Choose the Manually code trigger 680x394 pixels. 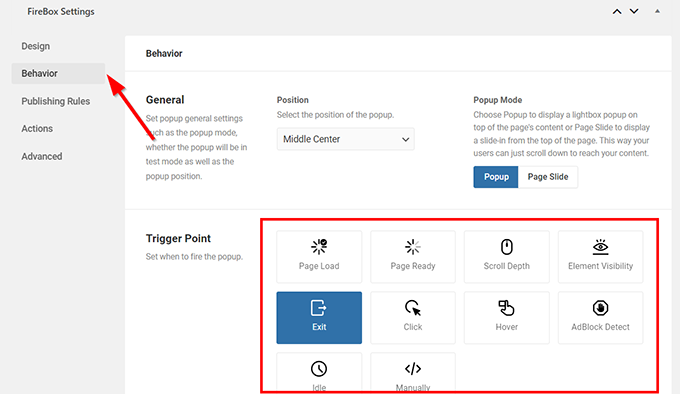click(413, 373)
